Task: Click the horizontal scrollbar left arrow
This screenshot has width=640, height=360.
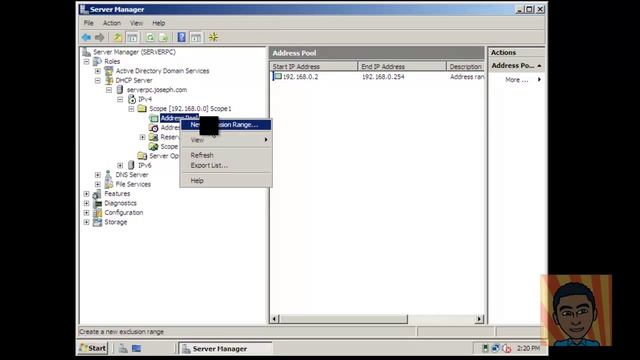Action: [275, 319]
